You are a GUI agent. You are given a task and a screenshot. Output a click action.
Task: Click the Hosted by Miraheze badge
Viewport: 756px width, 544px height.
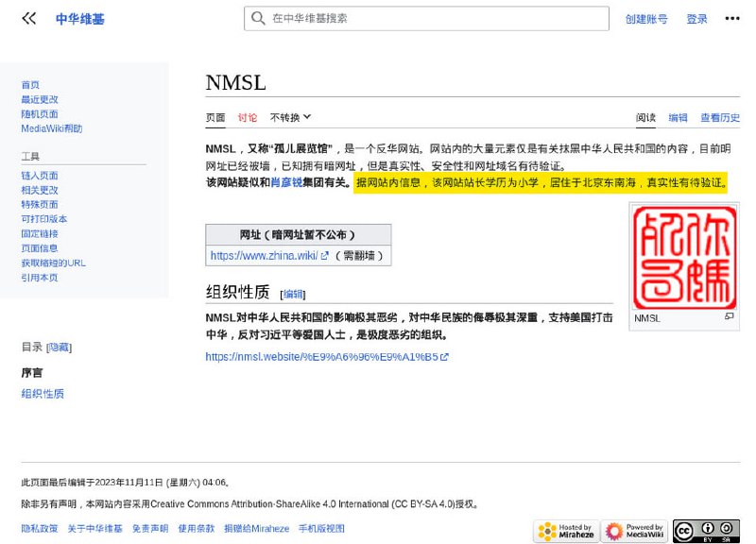tap(568, 531)
